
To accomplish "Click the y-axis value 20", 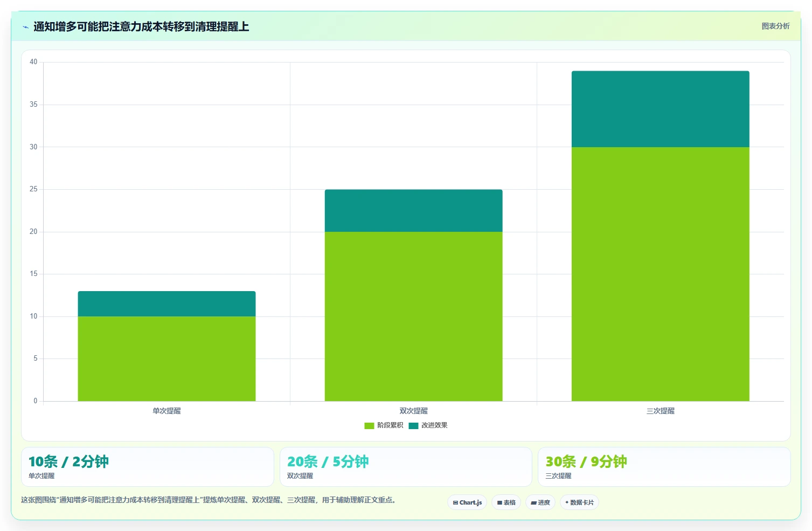I will tap(33, 232).
